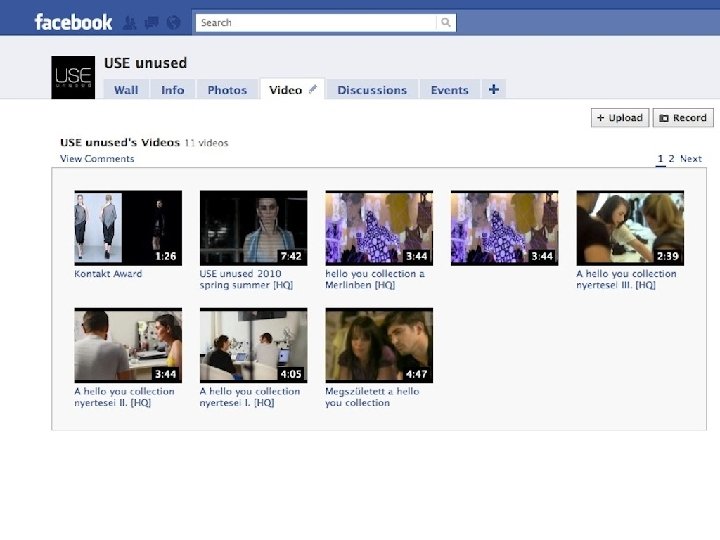Screen dimensions: 720x540
Task: Open the USE unused profile picture
Action: pyautogui.click(x=73, y=78)
